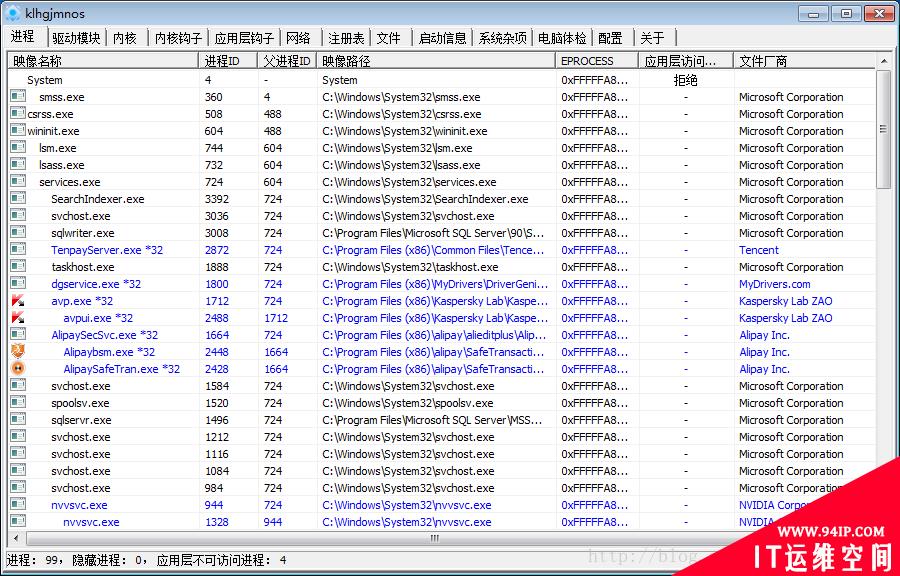
Task: Click the icon of svchost.exe PID 1584
Action: pyautogui.click(x=18, y=386)
